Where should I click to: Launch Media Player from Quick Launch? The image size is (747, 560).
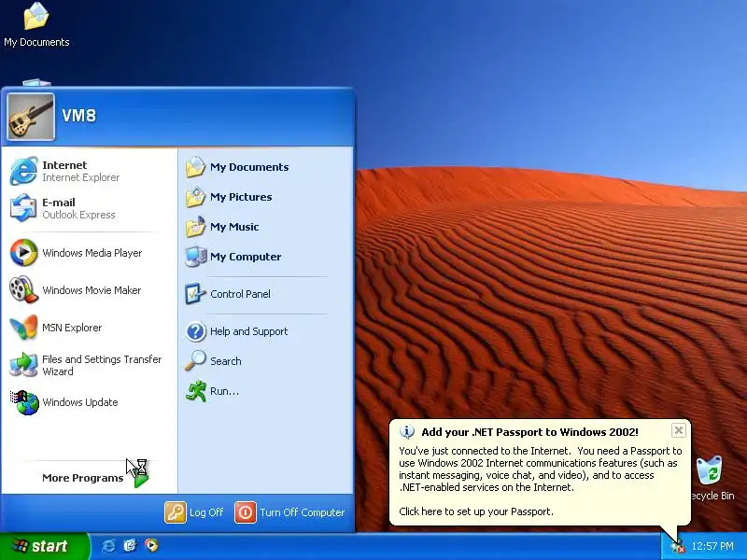coord(151,546)
